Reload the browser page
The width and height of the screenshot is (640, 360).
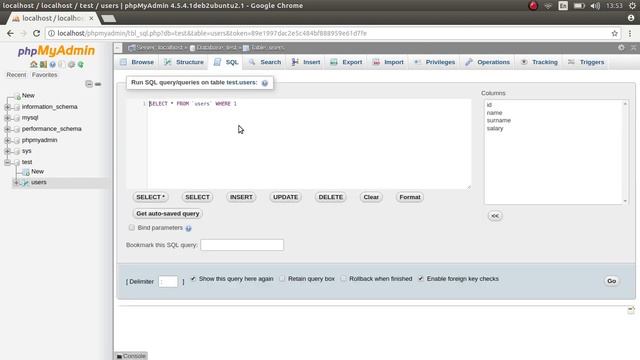tap(36, 33)
